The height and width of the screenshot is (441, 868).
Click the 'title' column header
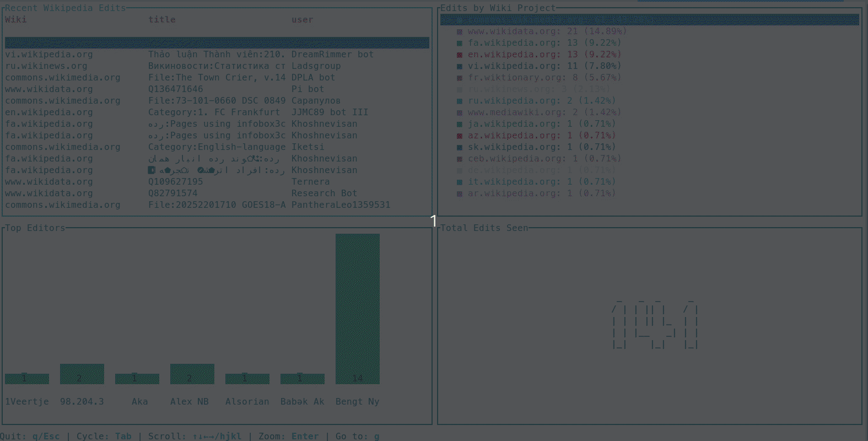tap(161, 20)
